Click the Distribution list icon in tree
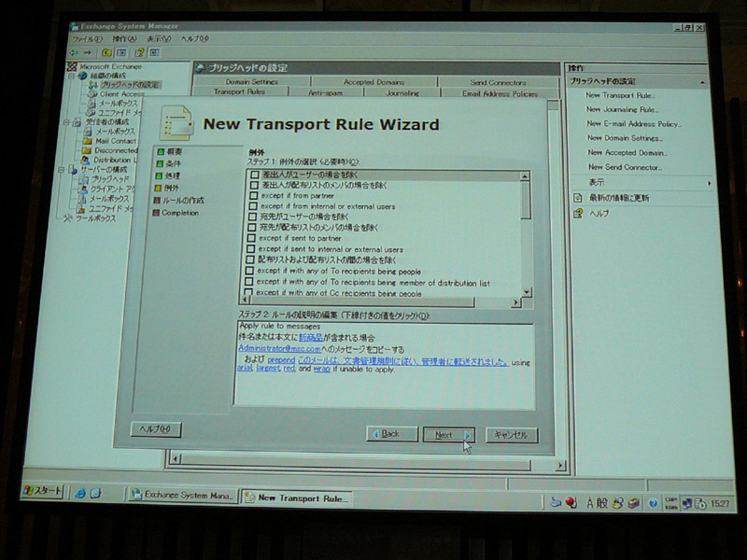Viewport: 747px width, 560px height. tap(85, 160)
